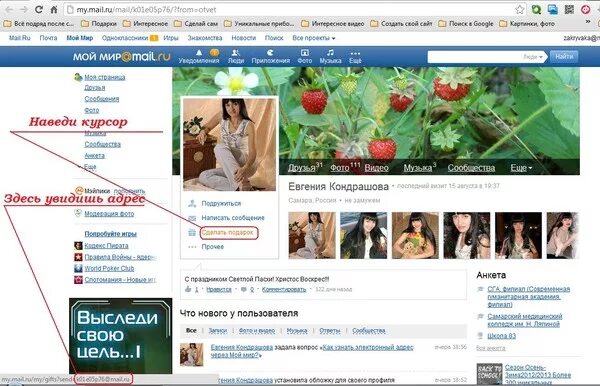Open Модерация фото in sidebar
Image resolution: width=600 pixels, height=386 pixels.
click(x=109, y=214)
